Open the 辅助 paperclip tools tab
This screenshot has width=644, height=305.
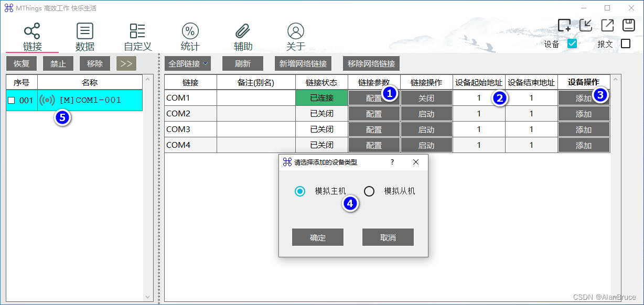point(243,31)
